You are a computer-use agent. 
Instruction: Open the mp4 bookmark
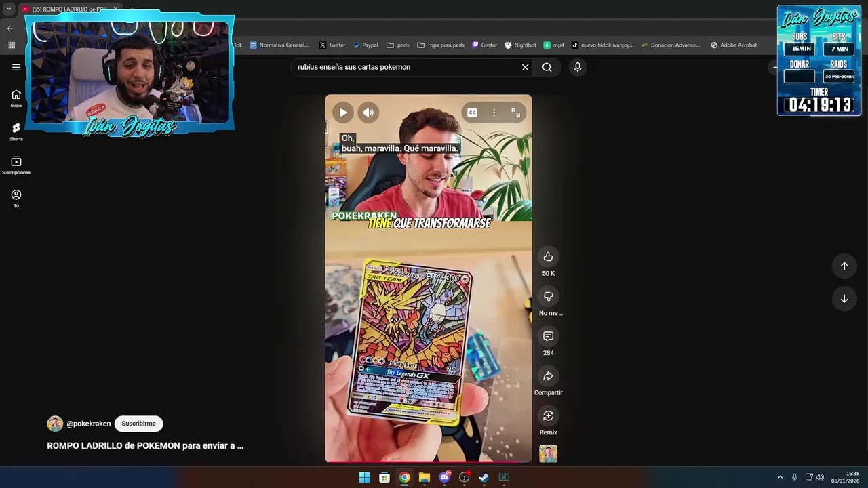tap(554, 45)
